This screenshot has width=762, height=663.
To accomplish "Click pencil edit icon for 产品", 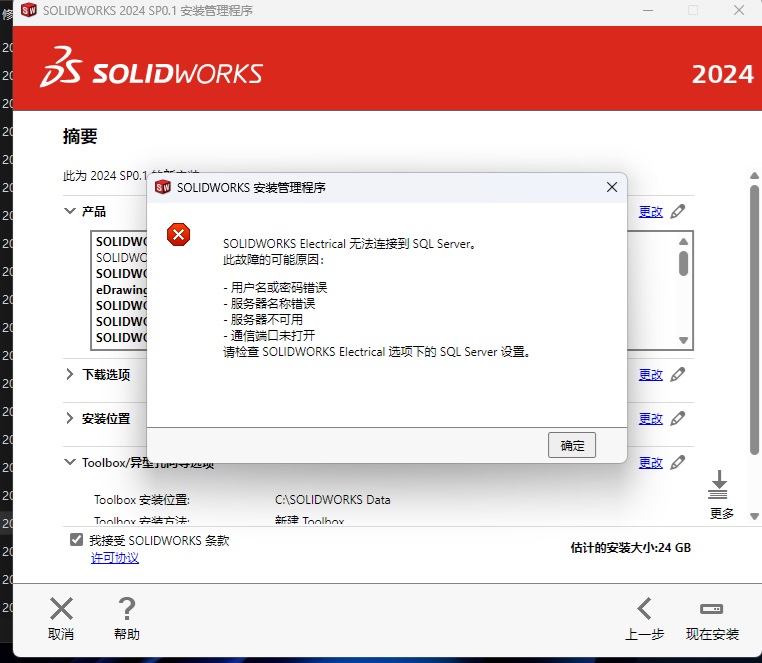I will [677, 211].
